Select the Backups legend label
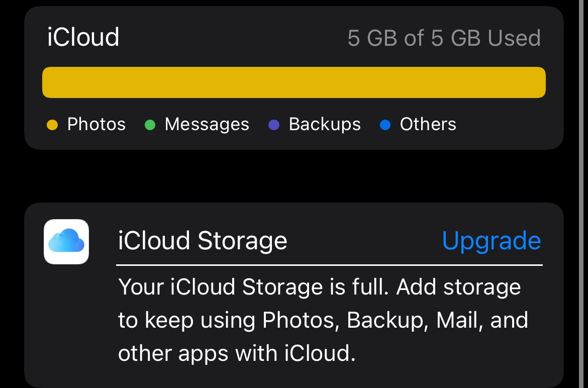Viewport: 588px width, 388px height. click(x=325, y=124)
